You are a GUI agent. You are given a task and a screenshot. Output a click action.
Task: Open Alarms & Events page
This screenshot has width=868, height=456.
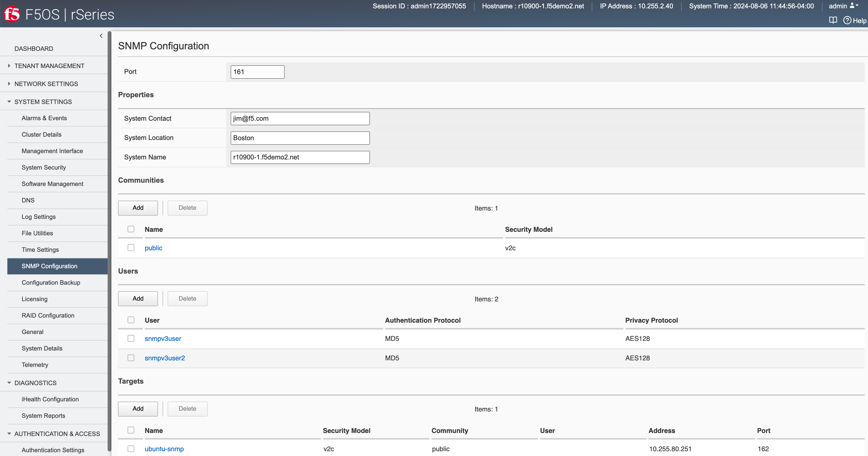(44, 118)
